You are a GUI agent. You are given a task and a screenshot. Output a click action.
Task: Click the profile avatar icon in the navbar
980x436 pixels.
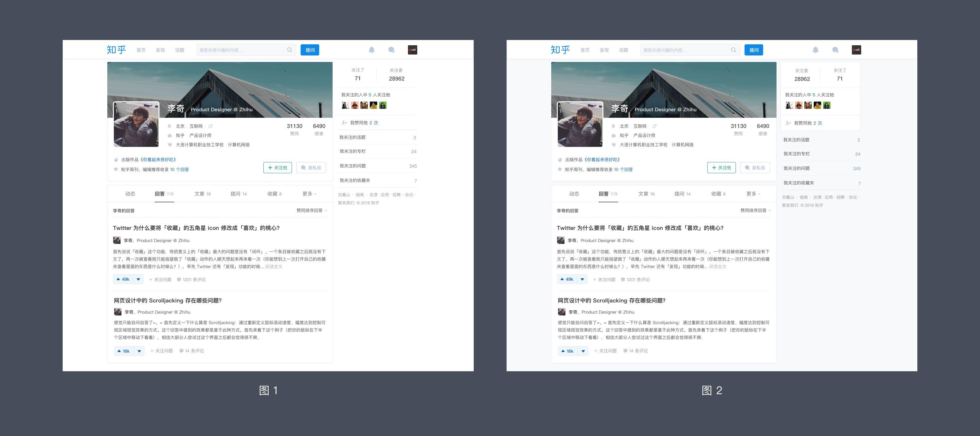coord(412,50)
